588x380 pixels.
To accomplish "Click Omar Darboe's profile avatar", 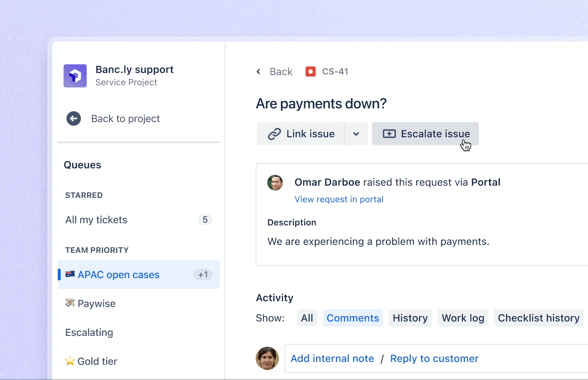I will [275, 182].
